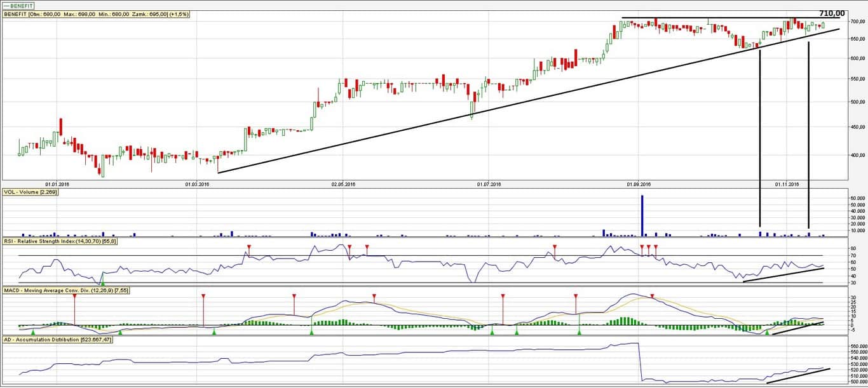Screen dimensions: 868x388
Task: Click the 01.11.2016 date label
Action: coord(786,184)
